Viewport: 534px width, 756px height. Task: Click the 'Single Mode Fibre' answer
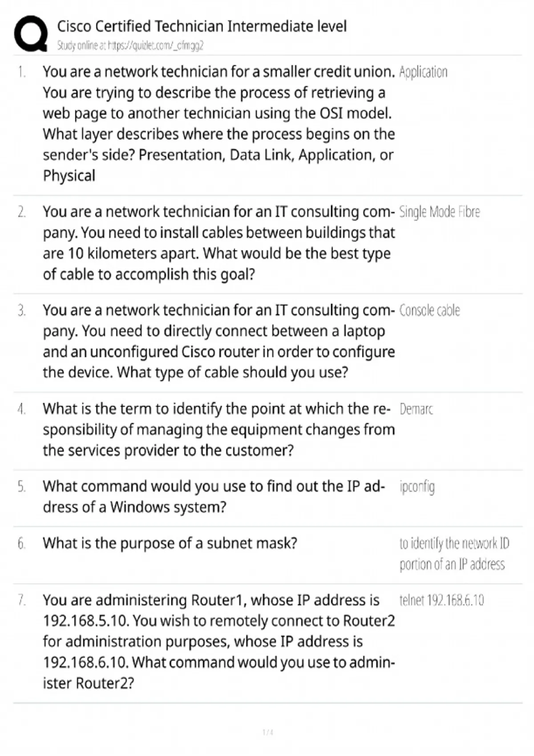[x=439, y=212]
